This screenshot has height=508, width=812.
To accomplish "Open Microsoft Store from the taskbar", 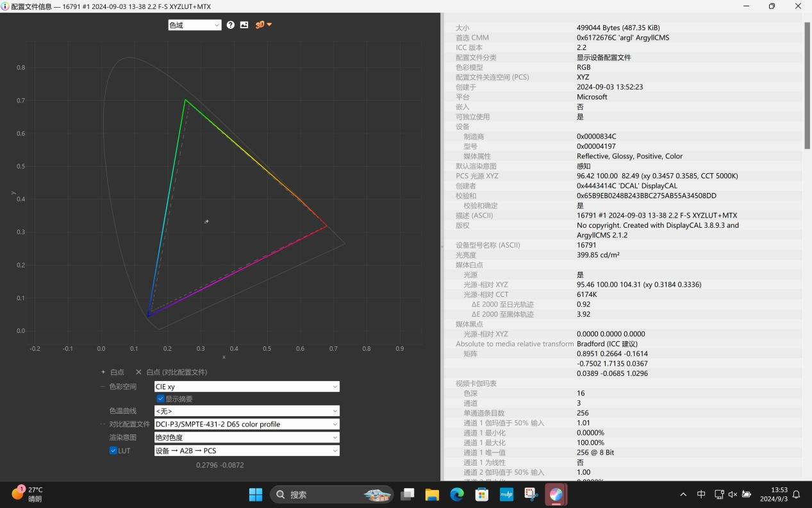I will 481,495.
